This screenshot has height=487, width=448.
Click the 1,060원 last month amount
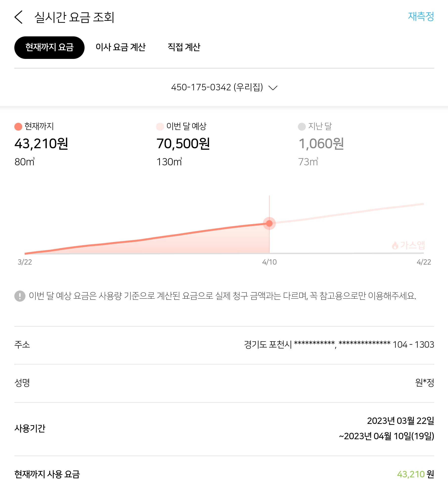[x=321, y=144]
